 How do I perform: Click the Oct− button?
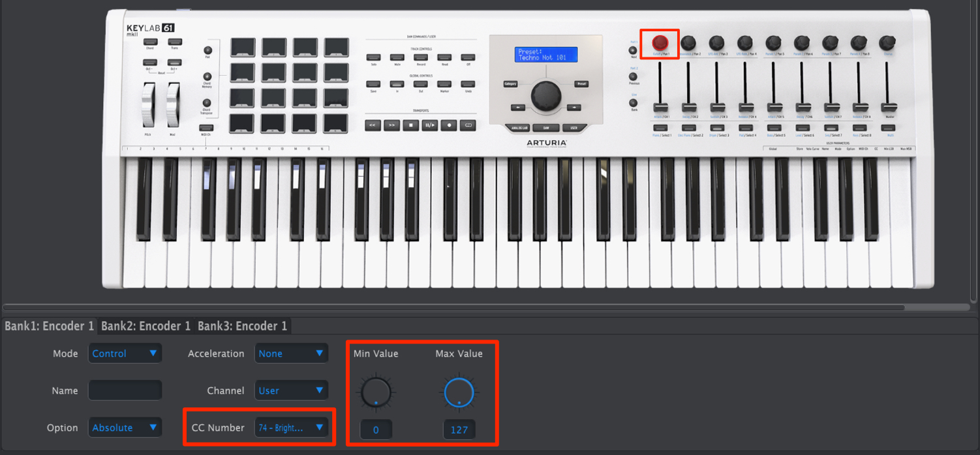(x=151, y=62)
